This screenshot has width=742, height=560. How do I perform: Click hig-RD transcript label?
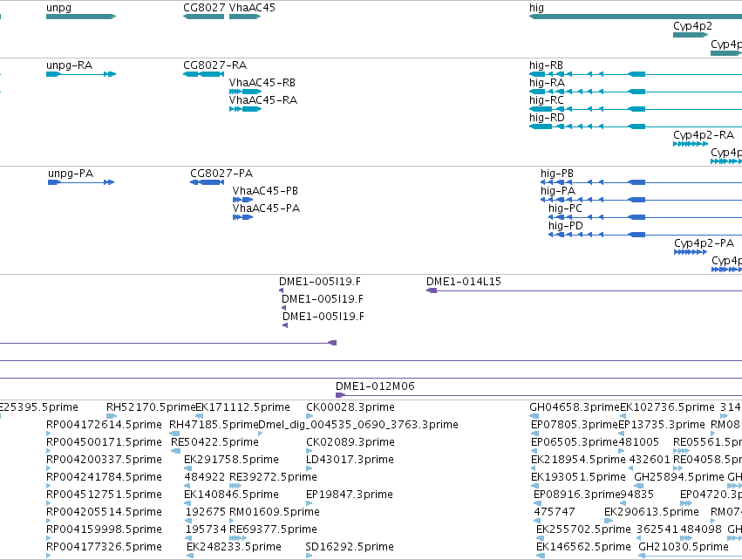pyautogui.click(x=547, y=118)
